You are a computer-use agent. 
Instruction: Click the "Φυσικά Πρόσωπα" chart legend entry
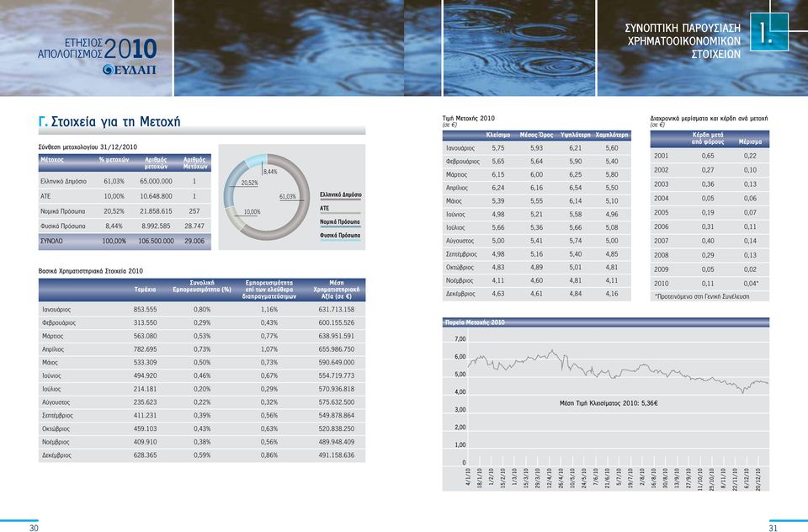[340, 235]
